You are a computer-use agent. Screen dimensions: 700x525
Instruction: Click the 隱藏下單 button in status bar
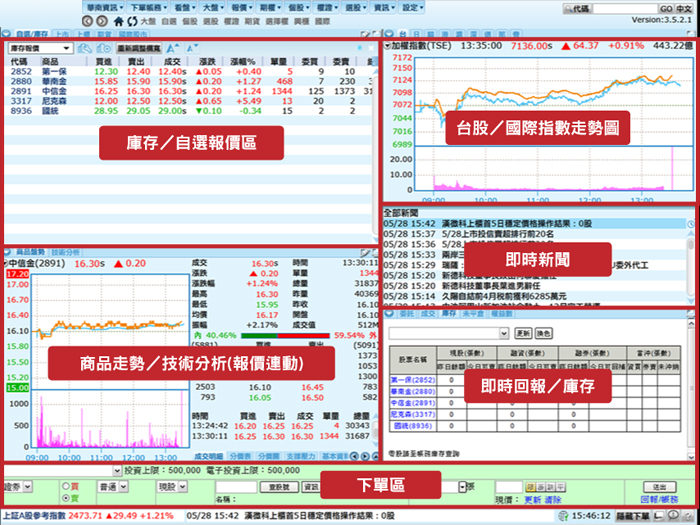[x=633, y=516]
